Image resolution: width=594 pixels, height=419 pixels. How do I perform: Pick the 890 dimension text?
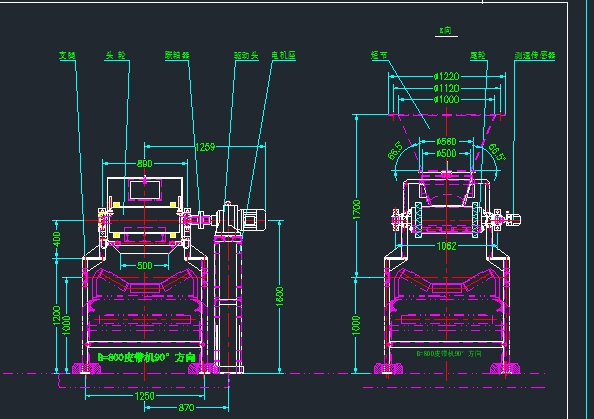[x=145, y=164]
